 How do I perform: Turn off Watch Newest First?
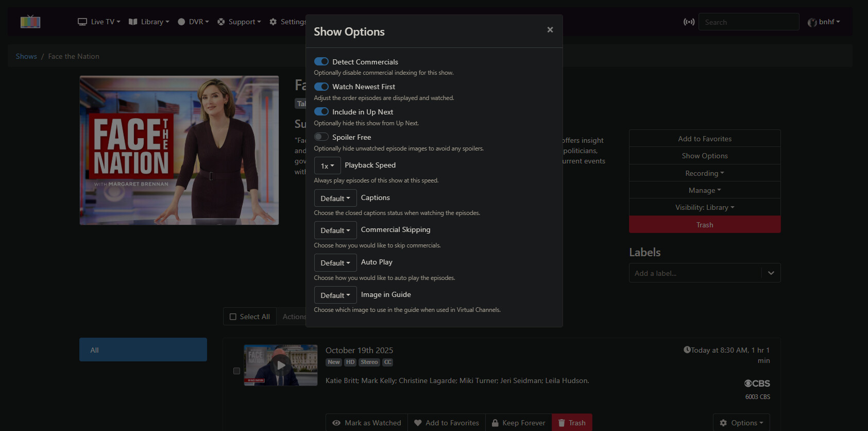click(x=321, y=87)
